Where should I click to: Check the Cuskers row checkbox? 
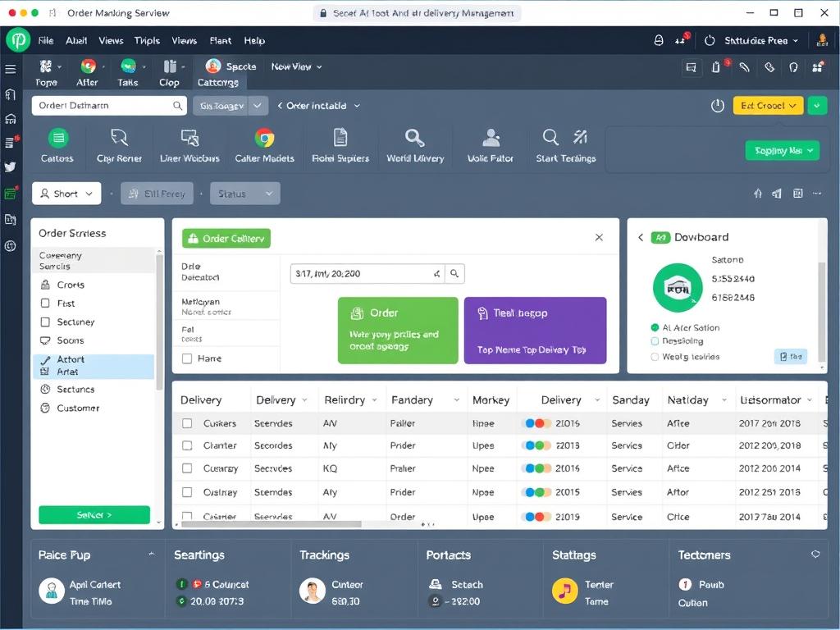pyautogui.click(x=187, y=423)
